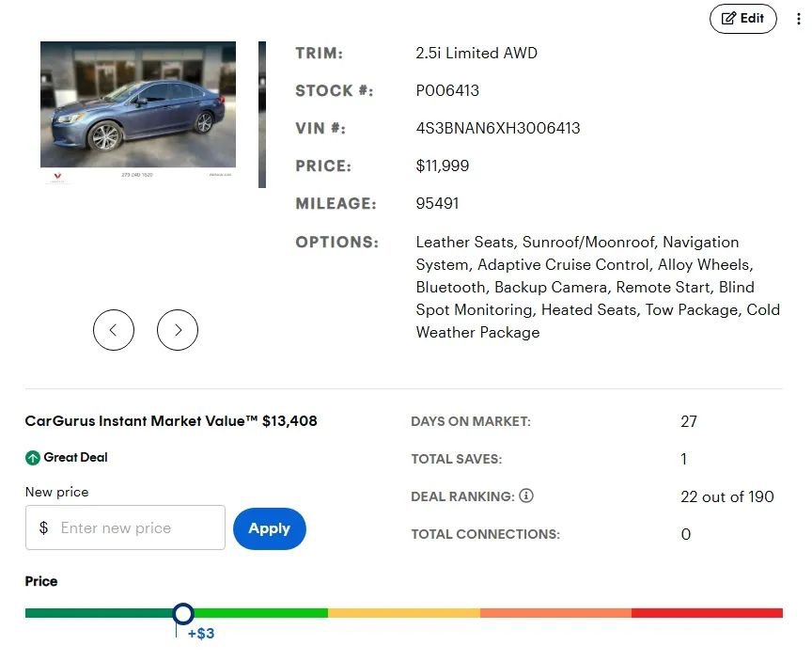This screenshot has height=661, width=812.
Task: Go back using the previous photo arrow
Action: point(114,330)
